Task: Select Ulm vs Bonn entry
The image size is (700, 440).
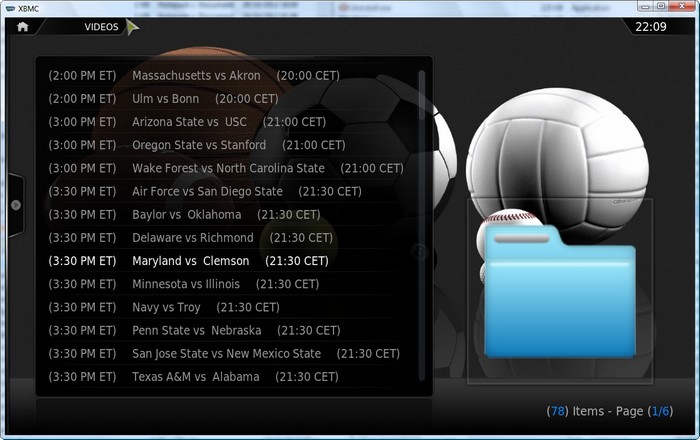Action: (228, 99)
